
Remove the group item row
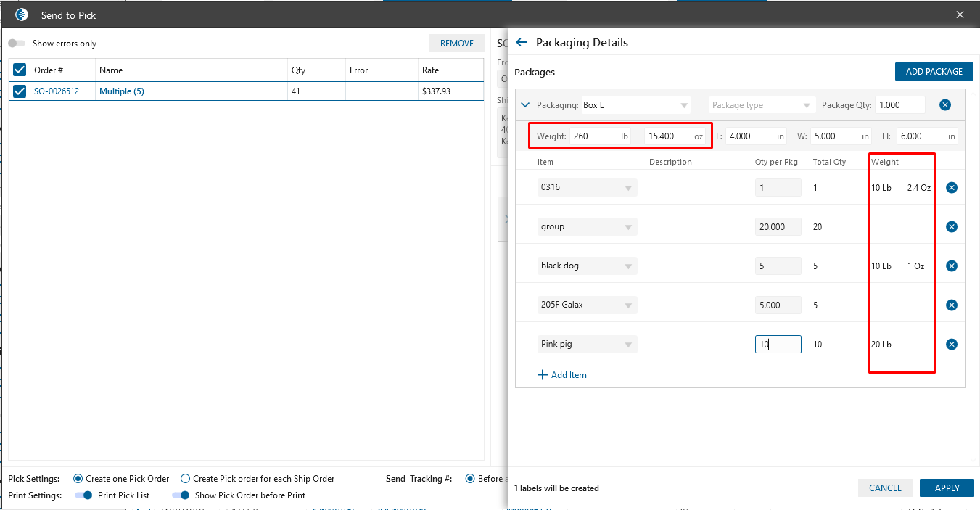952,227
